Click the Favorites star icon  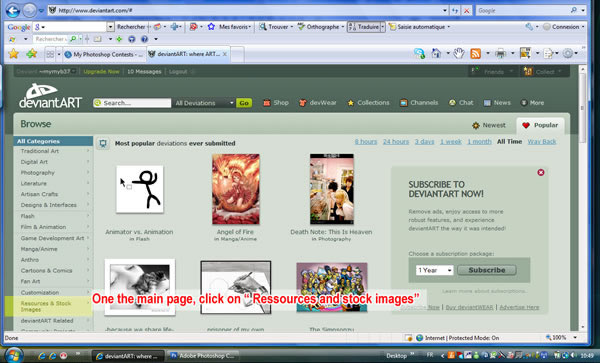(14, 54)
